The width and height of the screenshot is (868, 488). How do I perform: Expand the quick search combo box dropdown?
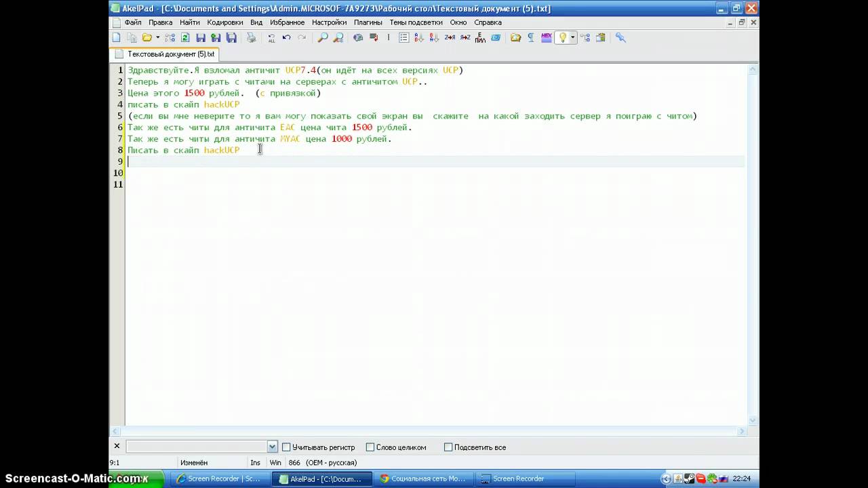coord(272,447)
